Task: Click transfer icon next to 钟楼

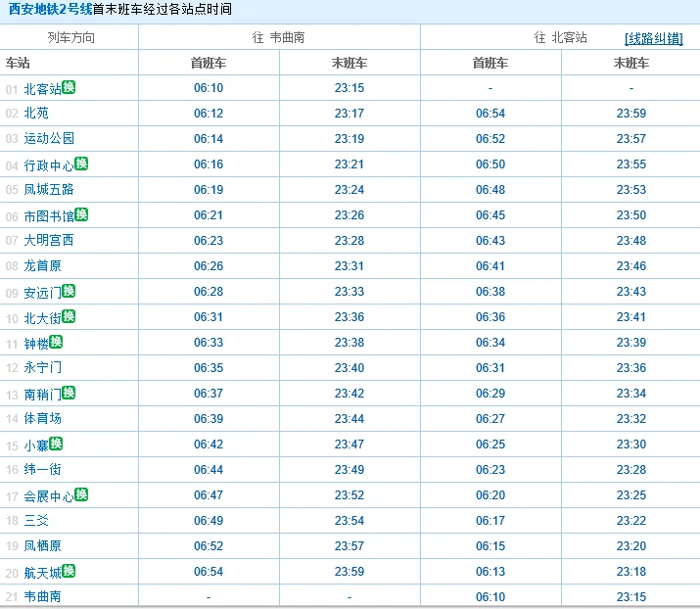Action: tap(56, 342)
